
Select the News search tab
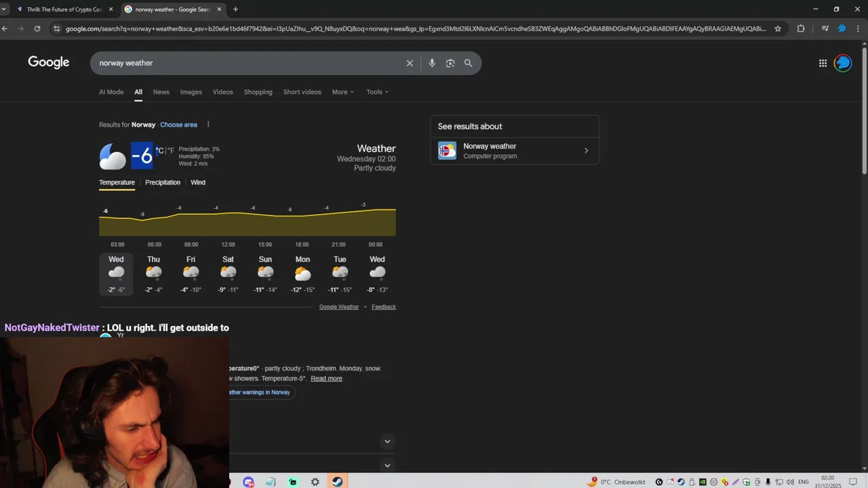point(161,92)
